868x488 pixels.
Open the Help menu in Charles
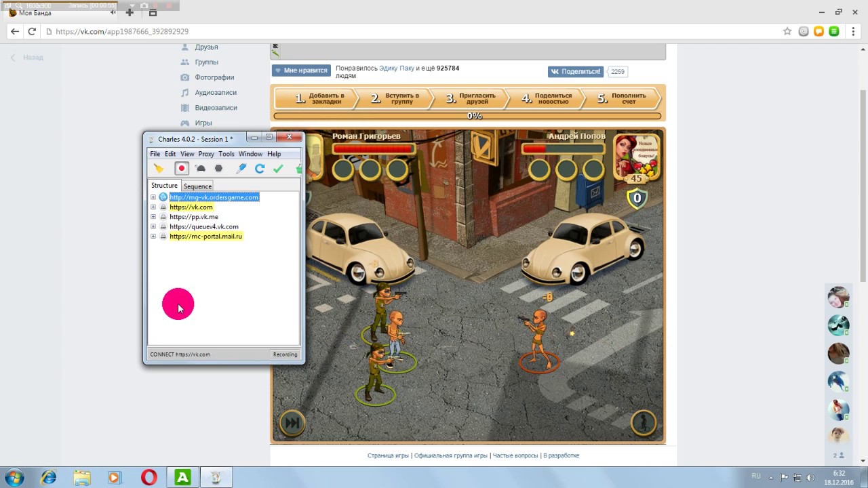[274, 154]
